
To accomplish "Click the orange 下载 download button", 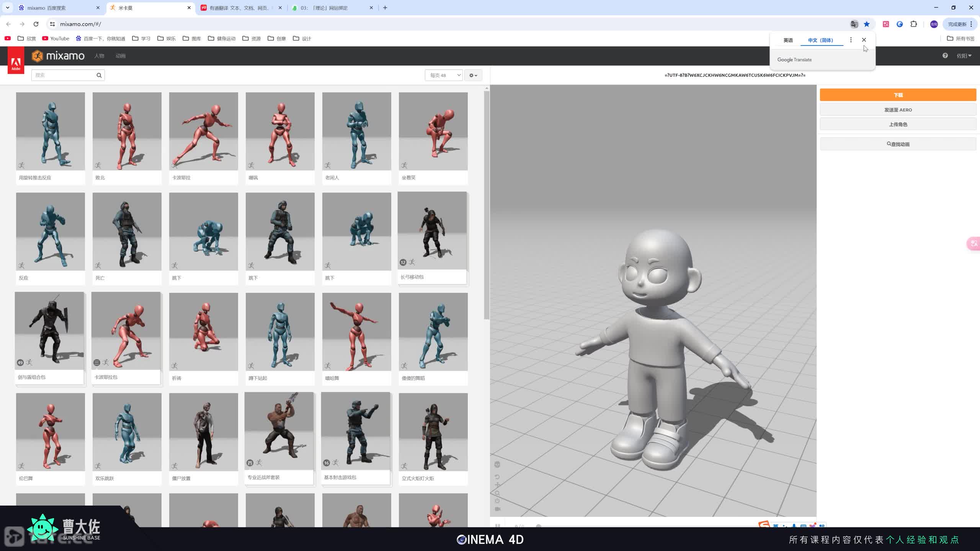I will click(x=898, y=95).
